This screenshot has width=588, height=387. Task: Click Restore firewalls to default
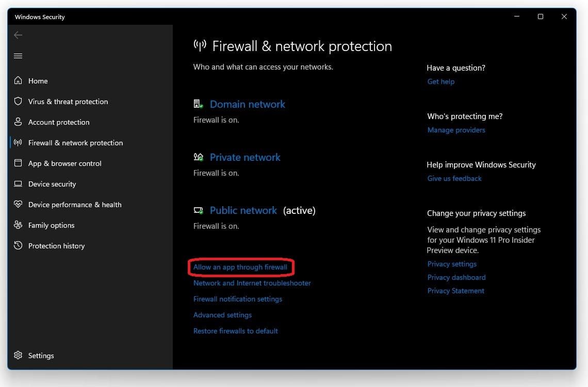tap(236, 331)
